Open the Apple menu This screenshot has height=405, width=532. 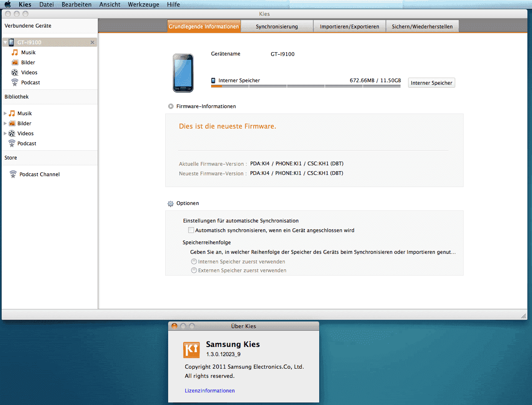click(x=8, y=5)
